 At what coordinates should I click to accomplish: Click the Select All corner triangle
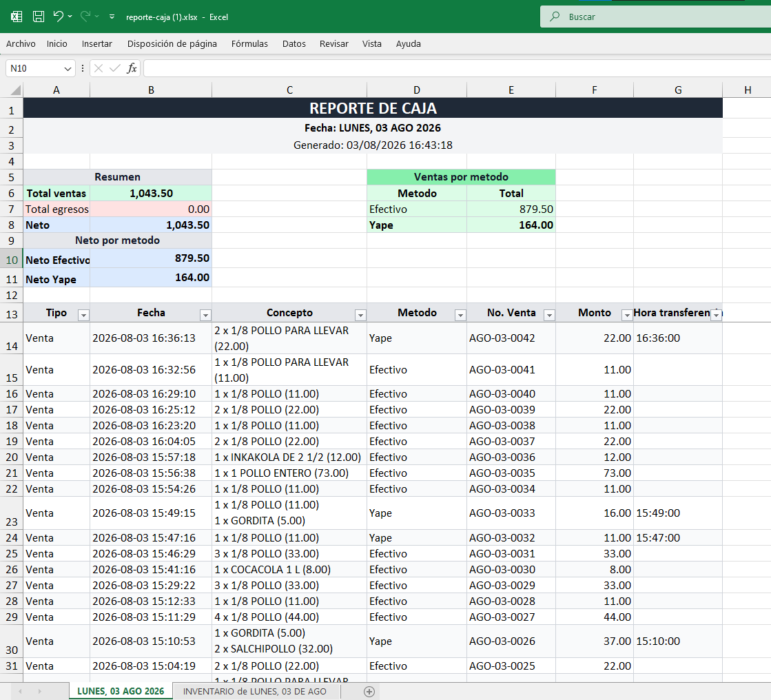tap(17, 90)
